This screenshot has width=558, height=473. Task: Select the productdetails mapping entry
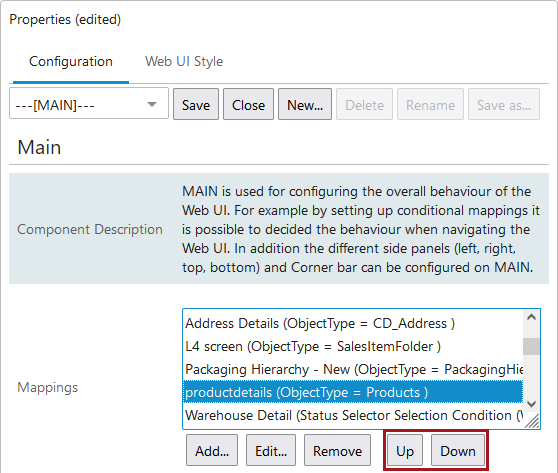(x=353, y=392)
